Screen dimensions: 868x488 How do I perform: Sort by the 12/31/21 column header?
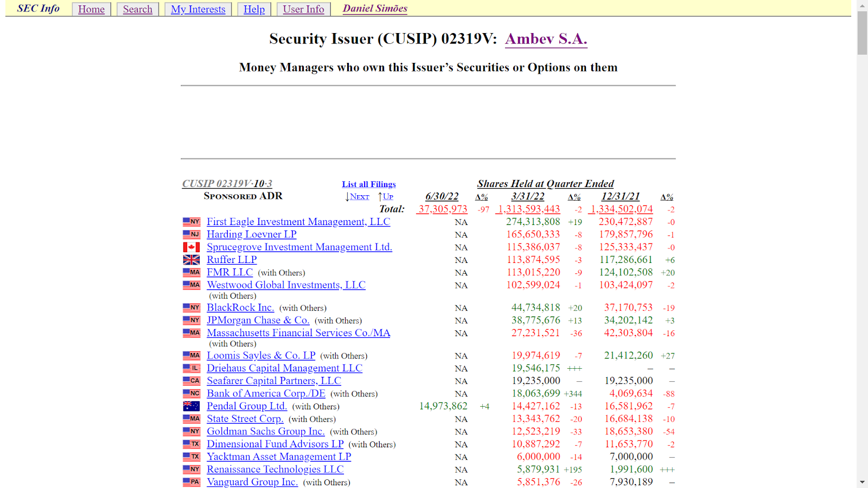point(621,196)
